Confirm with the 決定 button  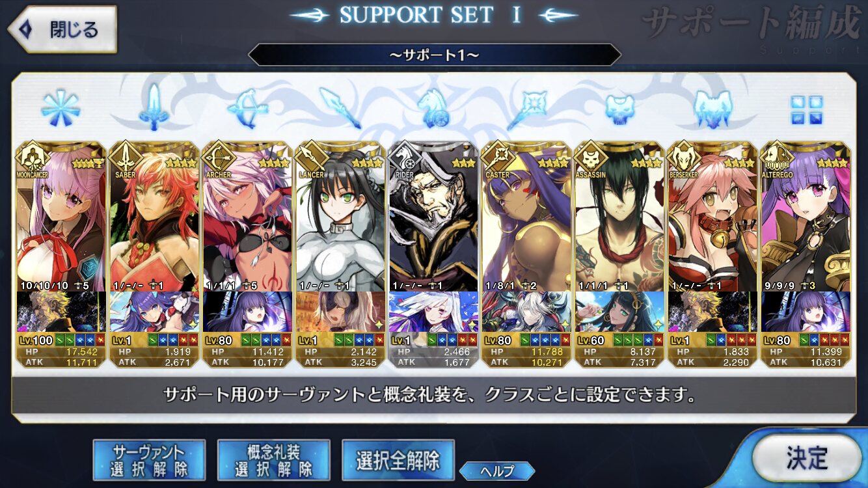coord(807,458)
